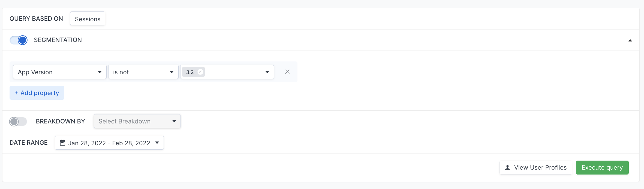644x189 pixels.
Task: Click the date range dropdown caret
Action: pos(157,143)
